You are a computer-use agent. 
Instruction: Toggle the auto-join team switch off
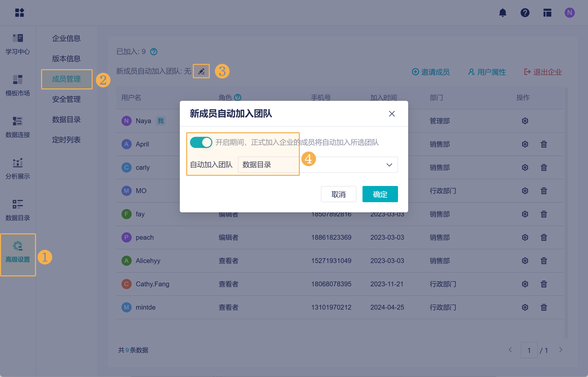(x=201, y=142)
